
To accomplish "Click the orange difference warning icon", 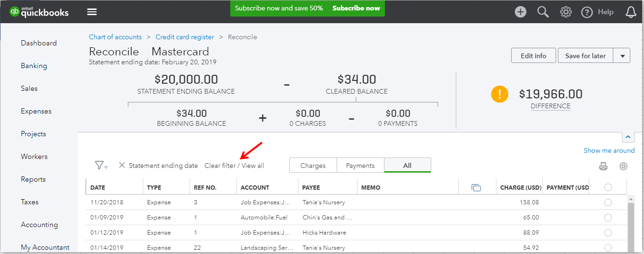I will click(499, 94).
